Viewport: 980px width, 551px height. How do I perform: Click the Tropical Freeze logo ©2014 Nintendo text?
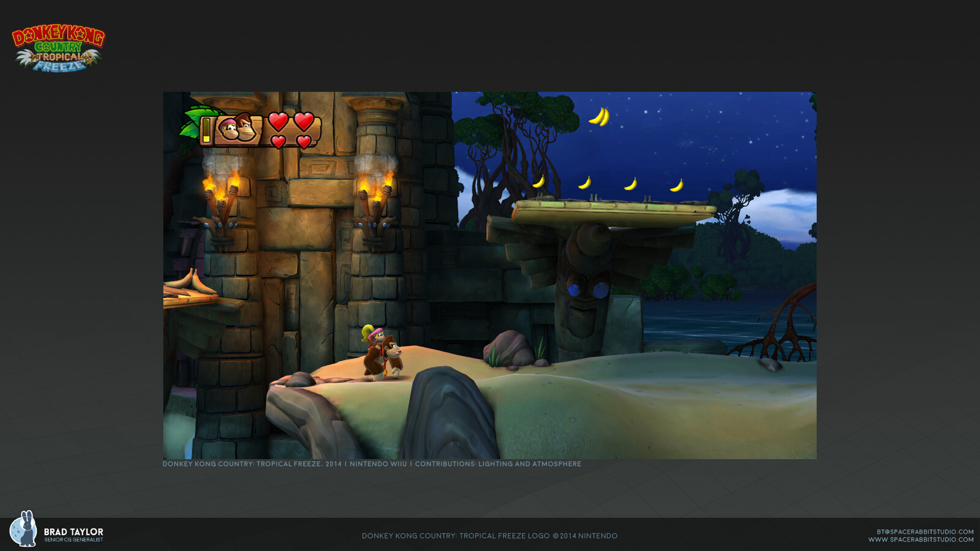[489, 536]
